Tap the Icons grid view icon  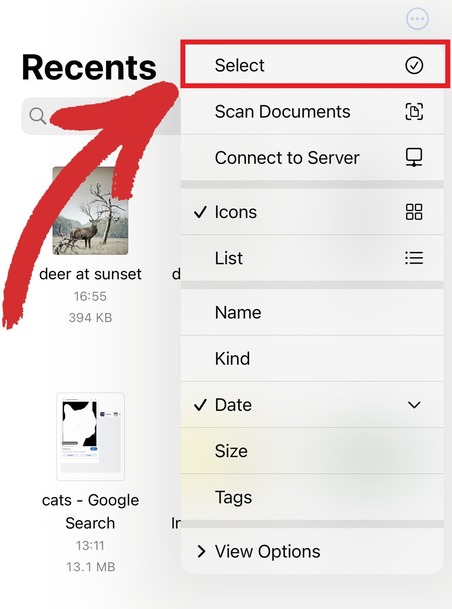[x=414, y=212]
